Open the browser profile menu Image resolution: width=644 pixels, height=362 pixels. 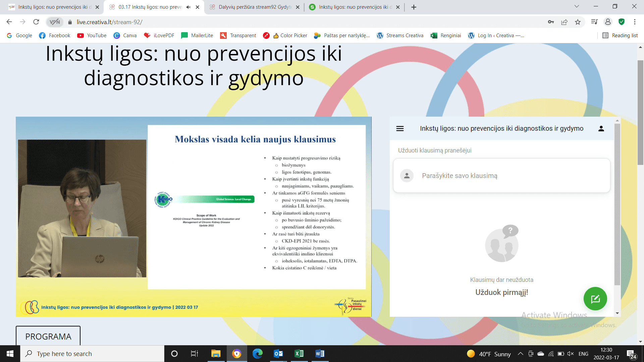(608, 22)
